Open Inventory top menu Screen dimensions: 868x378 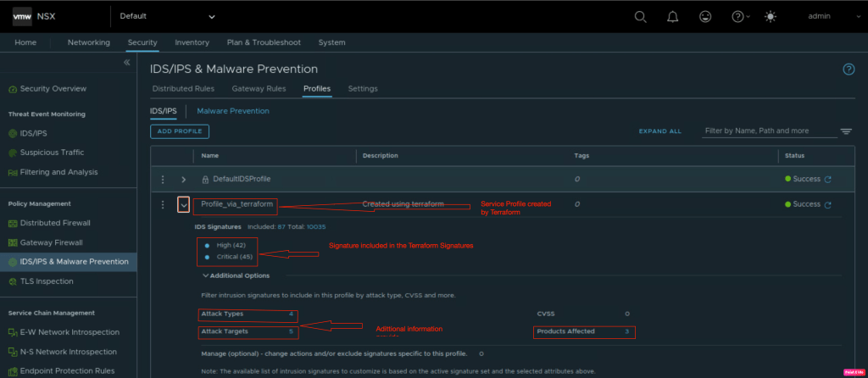pyautogui.click(x=192, y=42)
